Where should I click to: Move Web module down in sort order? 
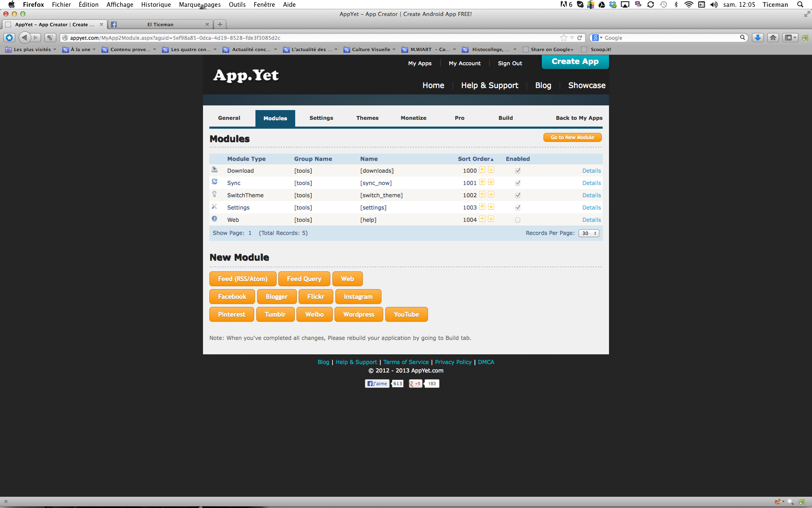pyautogui.click(x=491, y=219)
